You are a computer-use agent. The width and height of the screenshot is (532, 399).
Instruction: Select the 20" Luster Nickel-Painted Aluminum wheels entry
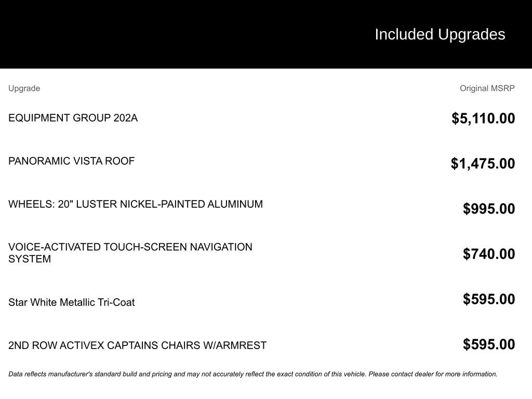(x=135, y=204)
